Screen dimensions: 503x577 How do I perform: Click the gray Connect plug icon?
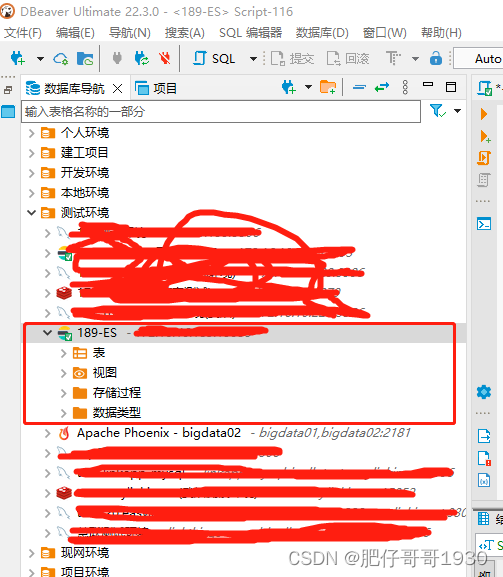117,58
